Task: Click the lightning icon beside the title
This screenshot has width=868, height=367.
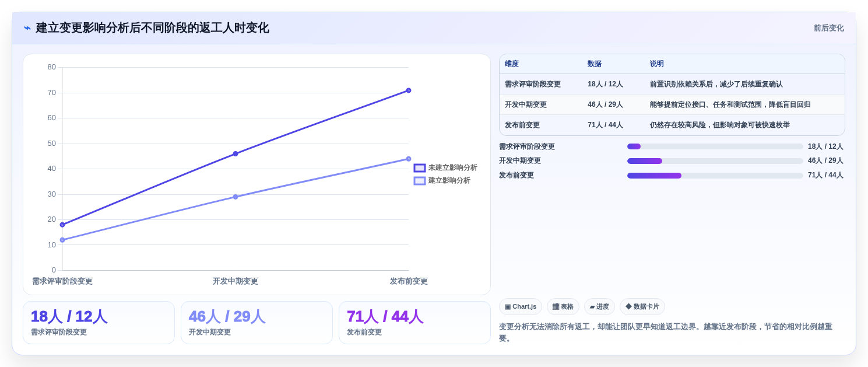Action: [x=27, y=28]
